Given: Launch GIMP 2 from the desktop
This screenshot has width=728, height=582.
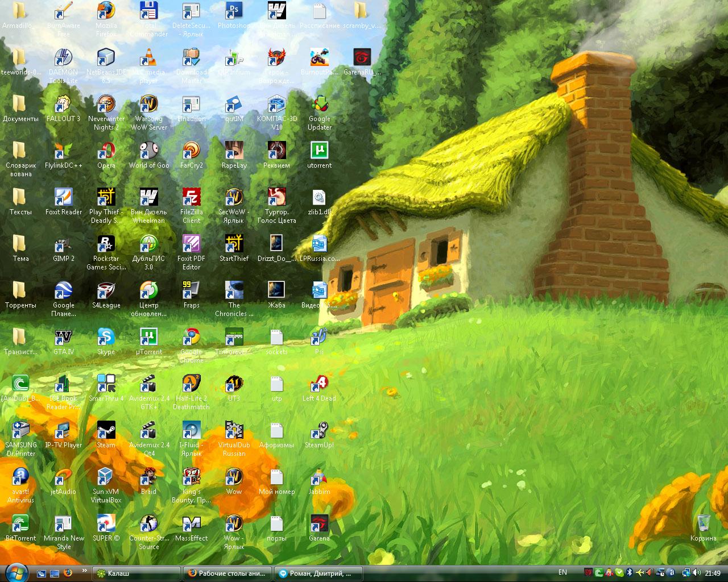Looking at the screenshot, I should (64, 248).
